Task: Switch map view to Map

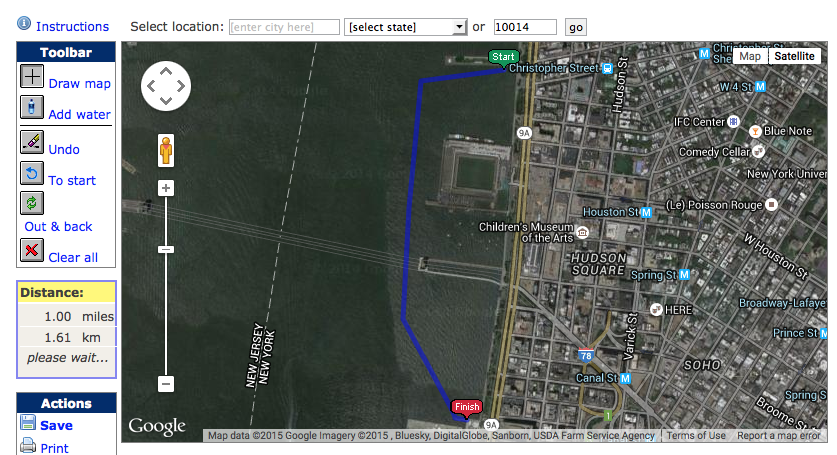Action: [x=750, y=56]
